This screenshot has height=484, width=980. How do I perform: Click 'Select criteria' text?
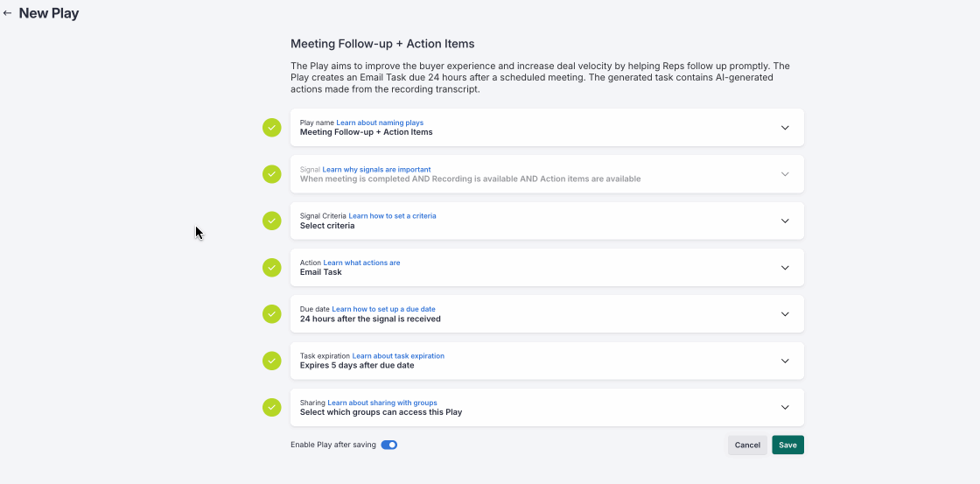point(327,226)
